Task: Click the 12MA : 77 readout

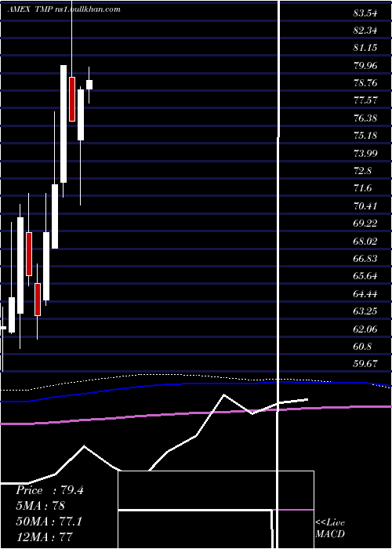Action: [44, 537]
